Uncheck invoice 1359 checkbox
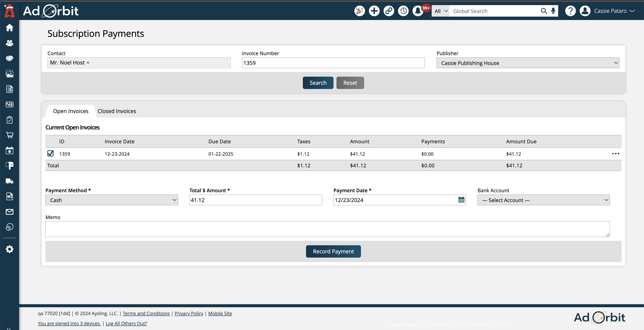 point(50,153)
